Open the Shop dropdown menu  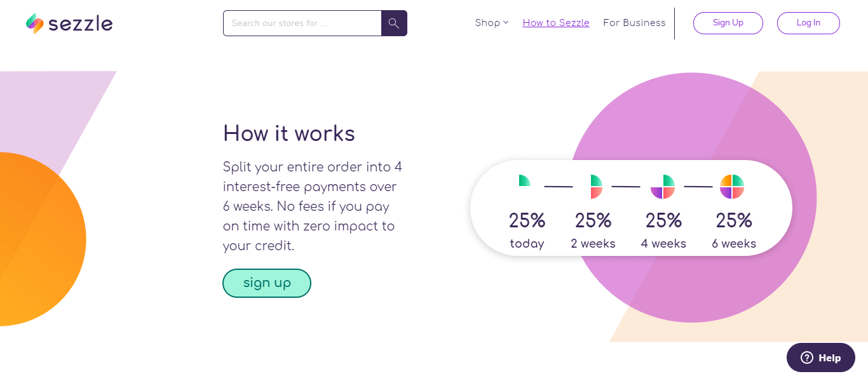coord(487,22)
